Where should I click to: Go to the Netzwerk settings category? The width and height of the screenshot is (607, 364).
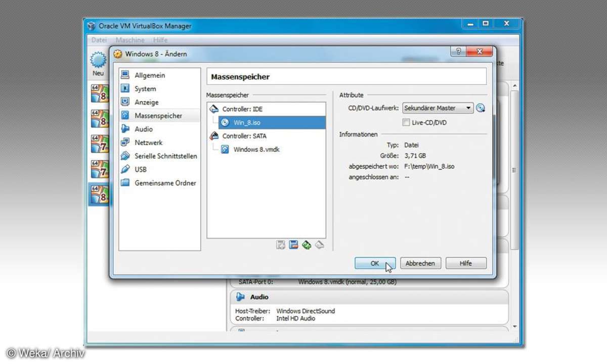tap(148, 143)
